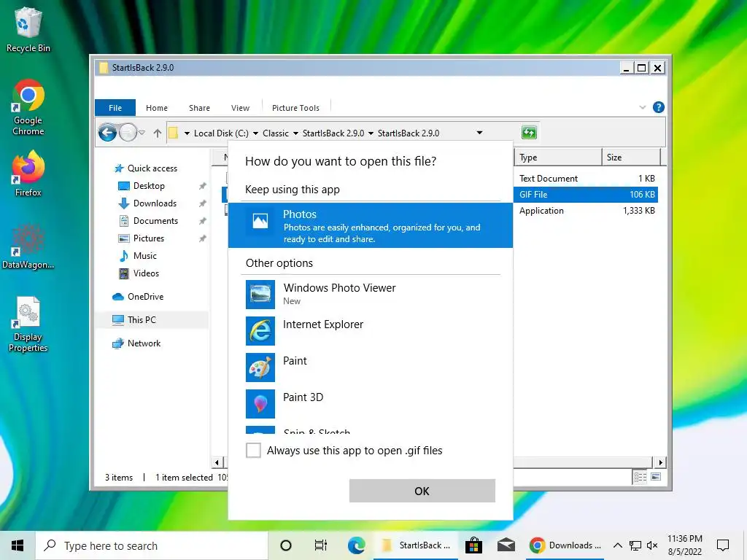Open Music in navigation pane
747x560 pixels.
[138, 256]
